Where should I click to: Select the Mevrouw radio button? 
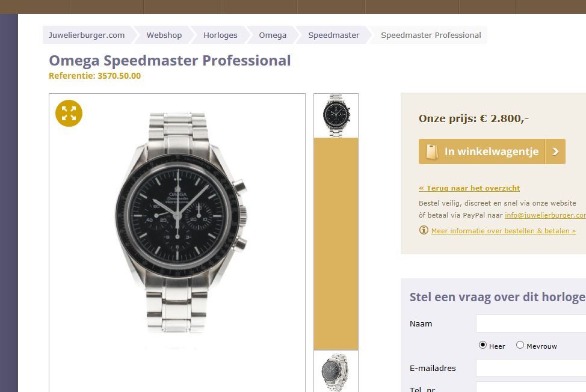click(x=520, y=345)
